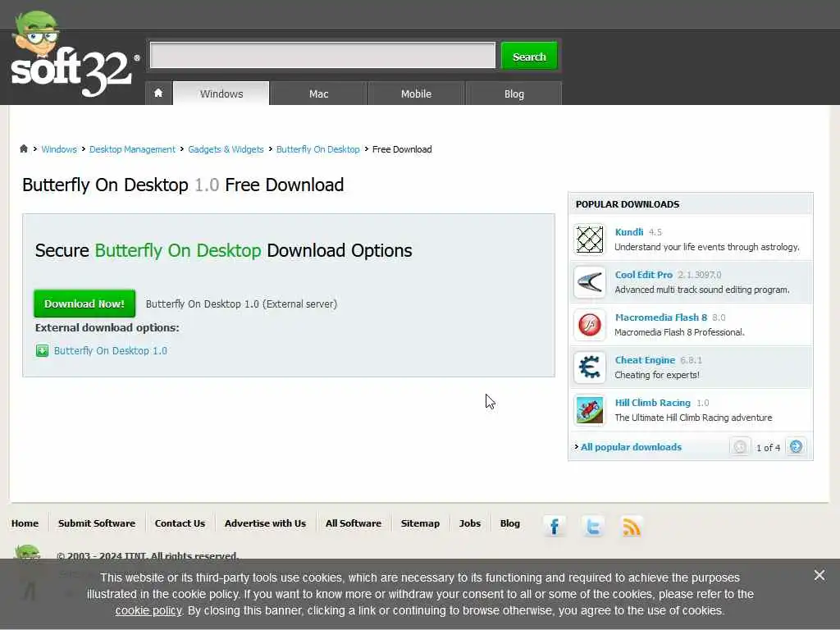Click 'Butterfly On Desktop 1.0 (External server)' text
The image size is (840, 630).
pos(242,304)
